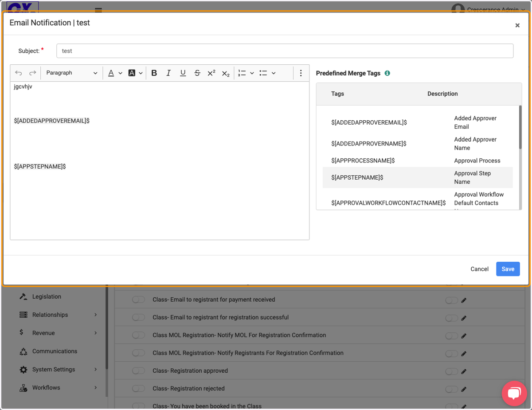Apply text color with the underlined A icon

111,73
